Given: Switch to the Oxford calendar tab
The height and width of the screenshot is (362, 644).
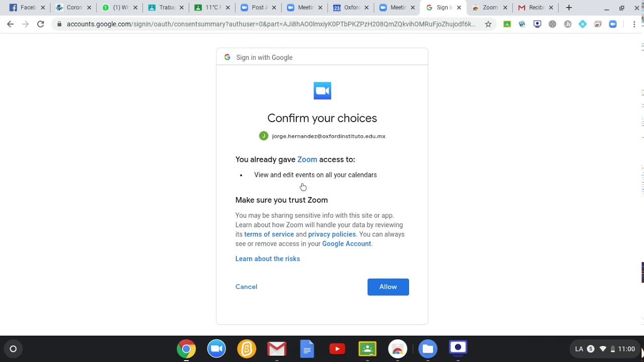Looking at the screenshot, I should pyautogui.click(x=351, y=8).
